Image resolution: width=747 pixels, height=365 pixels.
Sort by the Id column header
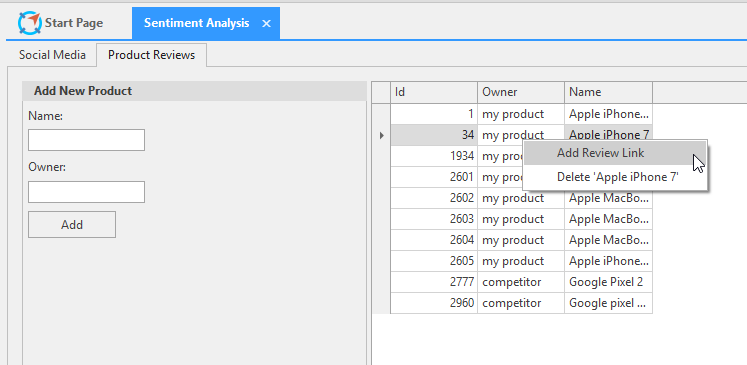click(x=434, y=92)
